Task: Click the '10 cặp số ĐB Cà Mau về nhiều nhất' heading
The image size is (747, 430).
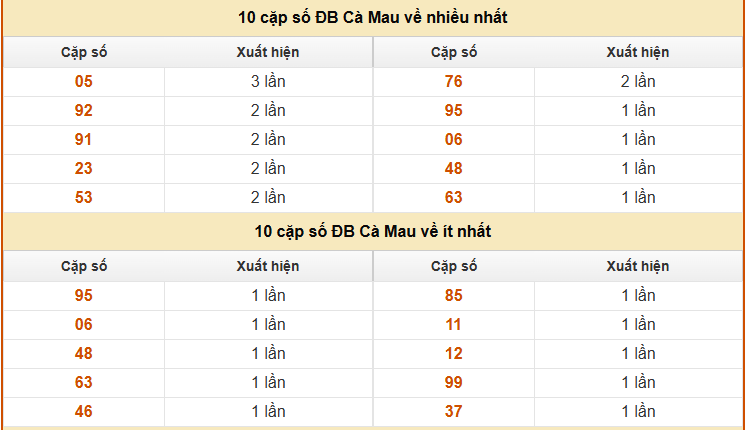Action: (373, 18)
